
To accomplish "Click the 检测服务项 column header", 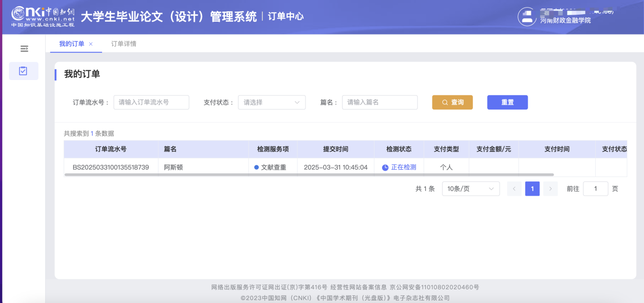I will (x=273, y=149).
